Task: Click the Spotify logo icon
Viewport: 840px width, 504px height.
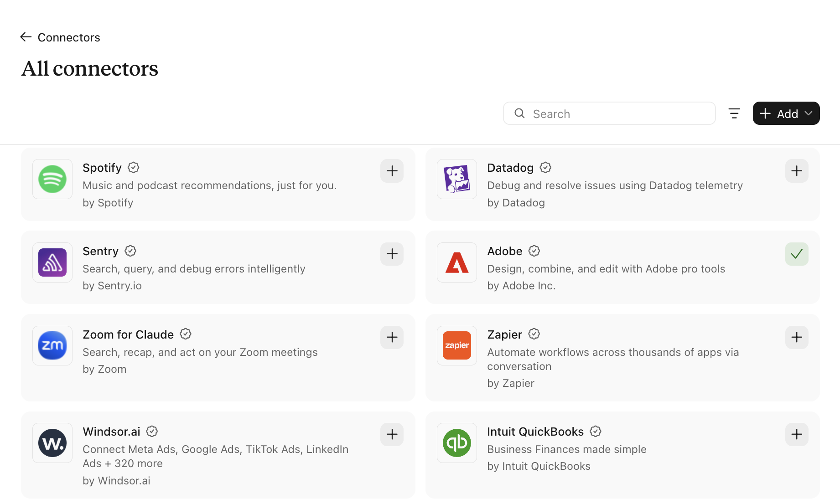Action: coord(52,179)
